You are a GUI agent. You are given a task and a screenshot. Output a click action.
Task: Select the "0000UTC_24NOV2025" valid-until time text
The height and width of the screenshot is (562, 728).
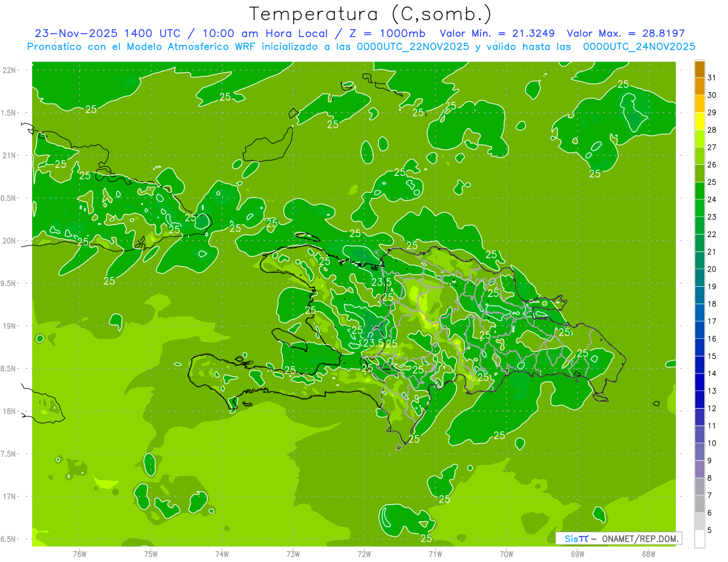click(639, 47)
